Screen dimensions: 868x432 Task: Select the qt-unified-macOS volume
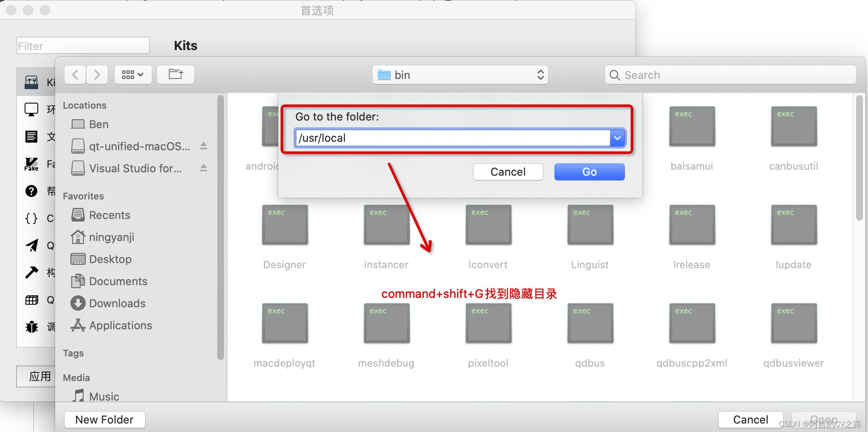coord(131,146)
